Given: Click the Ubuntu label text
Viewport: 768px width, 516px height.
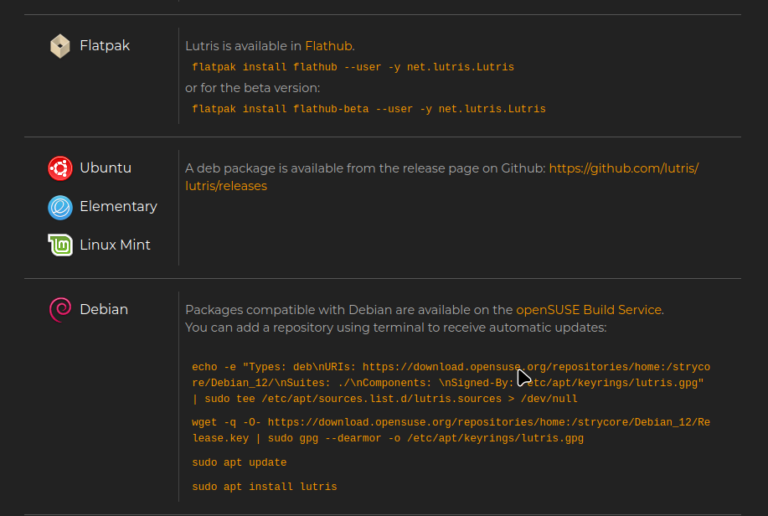Looking at the screenshot, I should tap(105, 168).
